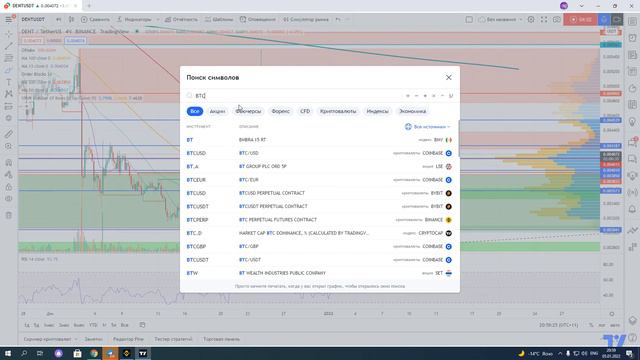This screenshot has width=640, height=360.
Task: Open the 'Редактор Pine' tab
Action: (x=128, y=339)
